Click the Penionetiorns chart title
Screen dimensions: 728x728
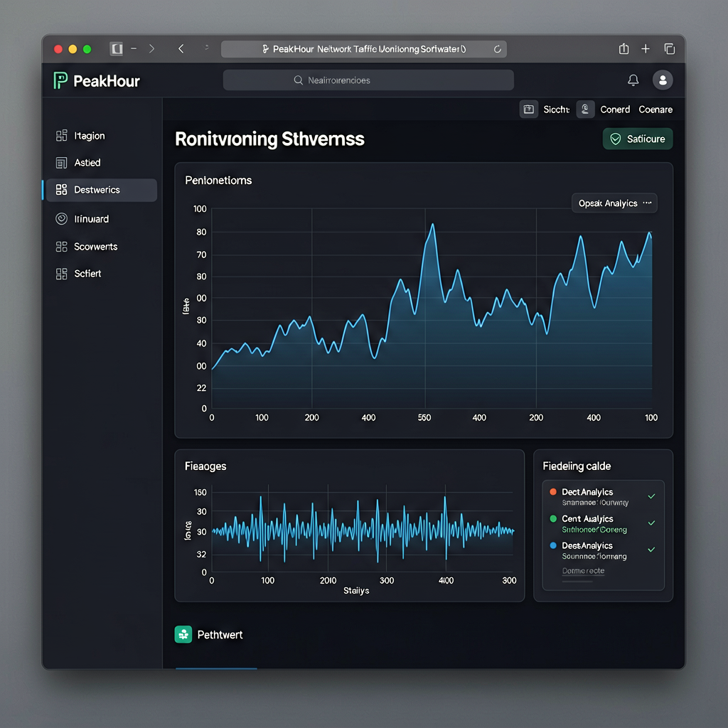point(218,180)
